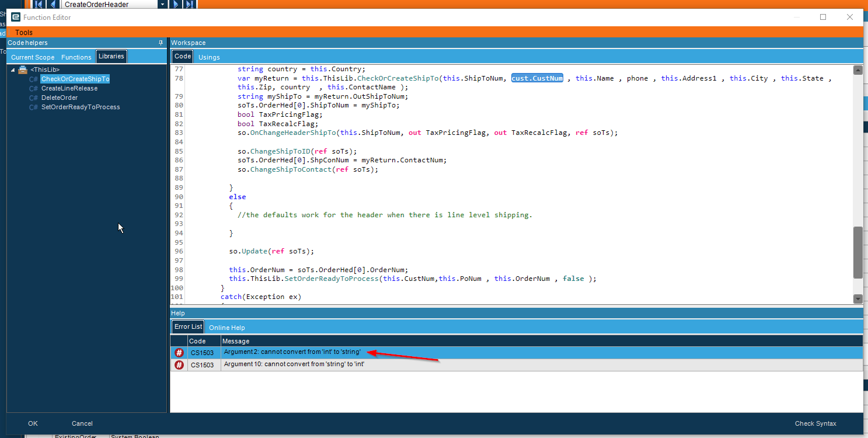Click the C# icon beside CheckOrCreateShipTo
Viewport: 868px width, 438px height.
click(33, 79)
